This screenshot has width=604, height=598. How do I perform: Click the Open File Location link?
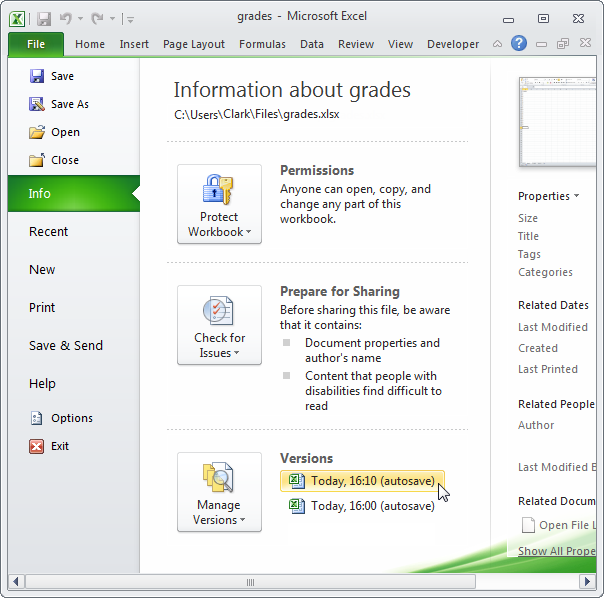click(559, 525)
